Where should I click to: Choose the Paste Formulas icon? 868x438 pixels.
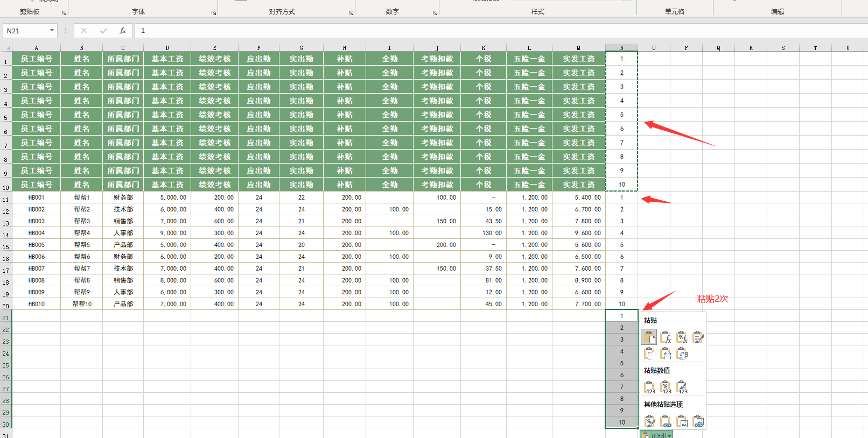(666, 337)
